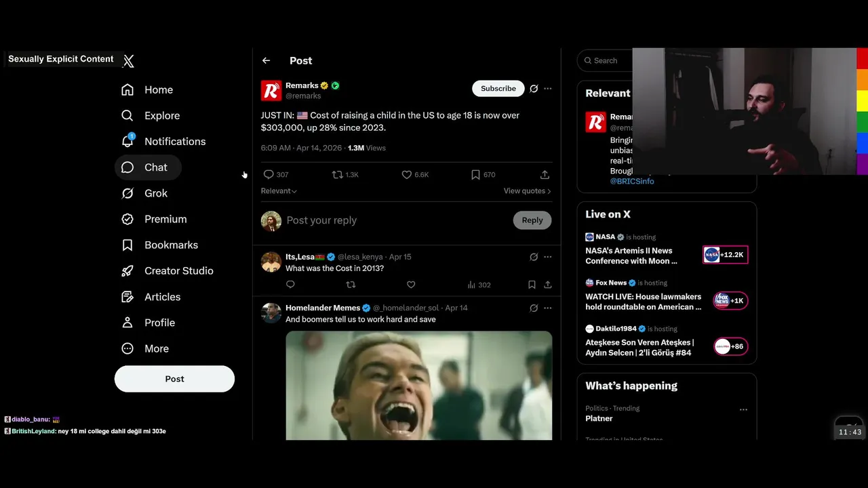The image size is (868, 488).
Task: Open Explore in sidebar
Action: (151, 115)
